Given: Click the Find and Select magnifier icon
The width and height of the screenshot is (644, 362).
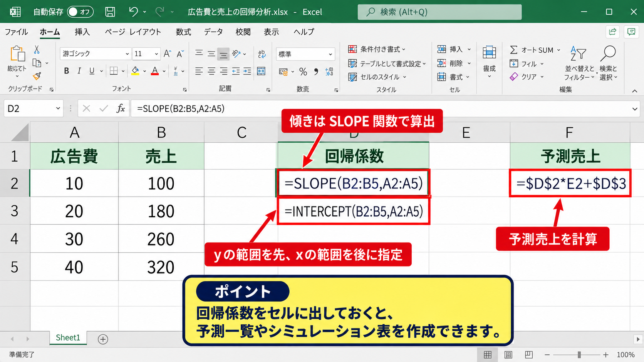Looking at the screenshot, I should 609,53.
